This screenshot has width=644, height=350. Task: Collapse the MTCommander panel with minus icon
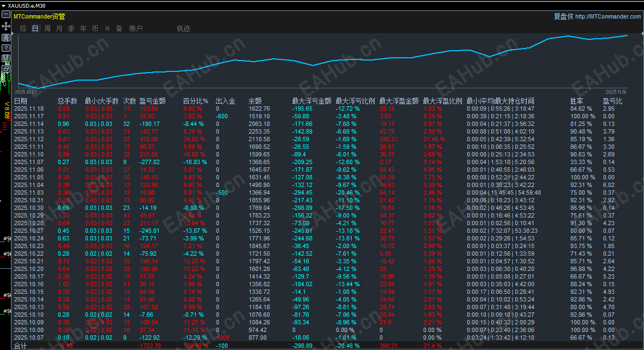tap(6, 14)
